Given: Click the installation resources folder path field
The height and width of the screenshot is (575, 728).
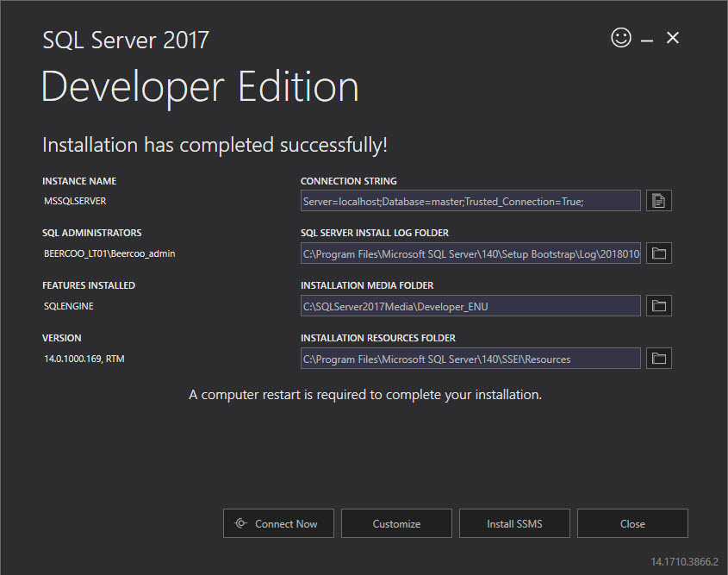Looking at the screenshot, I should pyautogui.click(x=470, y=358).
